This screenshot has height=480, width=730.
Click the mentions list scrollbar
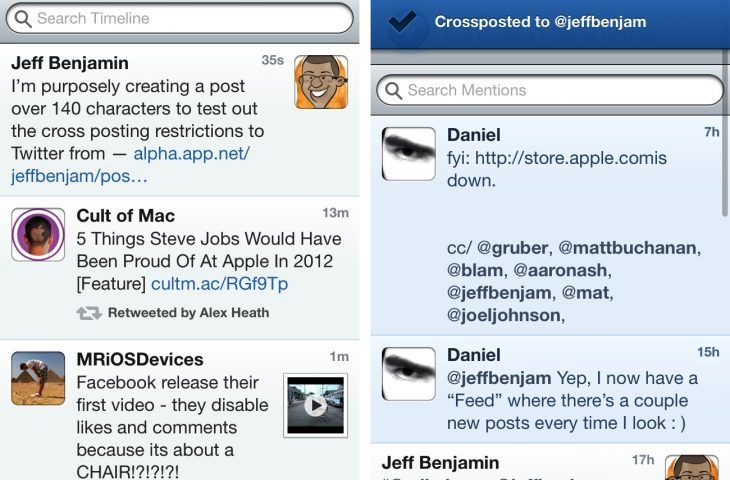[x=726, y=135]
